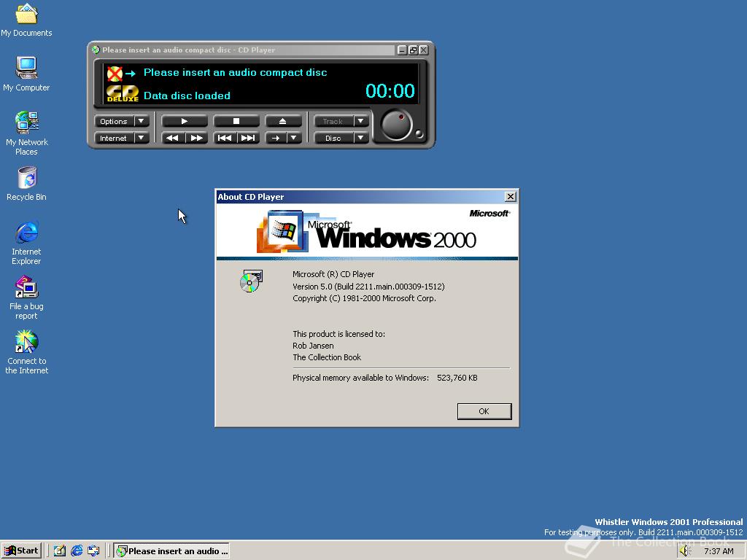Open the Internet menu button
747x560 pixels.
click(x=114, y=138)
